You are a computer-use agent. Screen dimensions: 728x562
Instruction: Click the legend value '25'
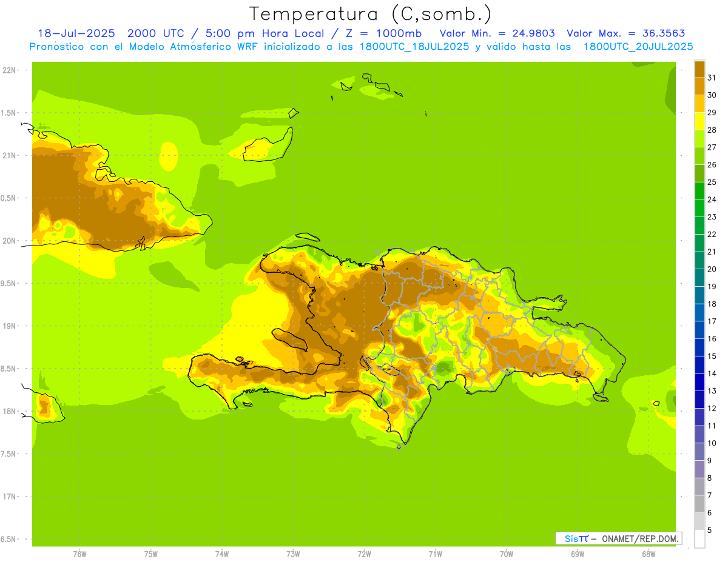(712, 182)
